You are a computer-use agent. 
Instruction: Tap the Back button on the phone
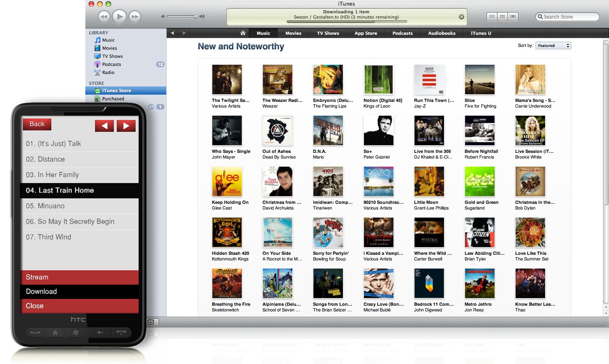[x=37, y=124]
